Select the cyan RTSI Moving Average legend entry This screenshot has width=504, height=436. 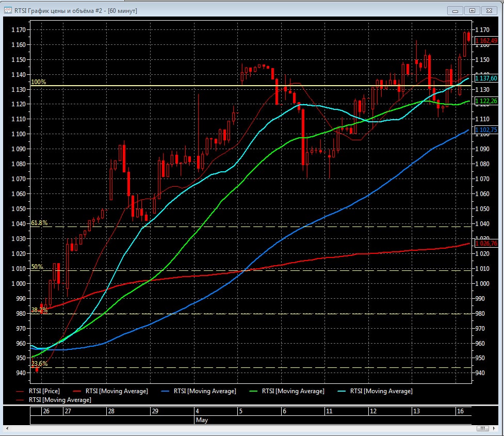[x=381, y=391]
